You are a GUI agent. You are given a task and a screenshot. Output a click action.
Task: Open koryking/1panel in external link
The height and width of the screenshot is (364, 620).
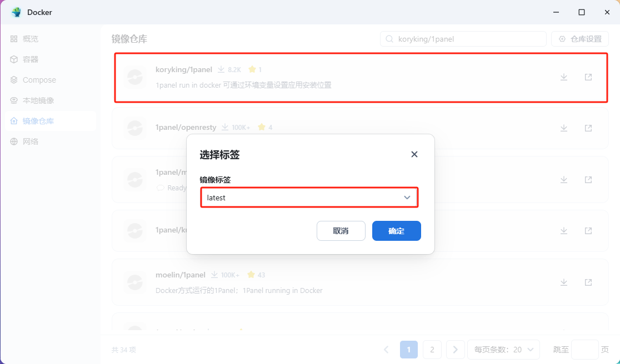(x=588, y=77)
